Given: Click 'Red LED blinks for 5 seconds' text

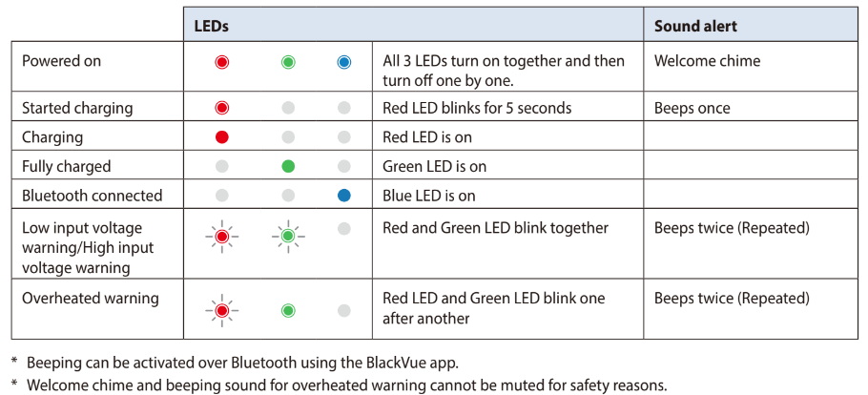Looking at the screenshot, I should tap(477, 108).
